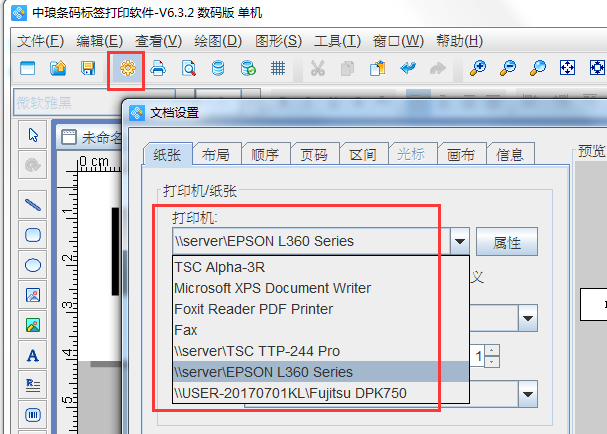The image size is (607, 434).
Task: Click the print icon in the toolbar
Action: (158, 68)
